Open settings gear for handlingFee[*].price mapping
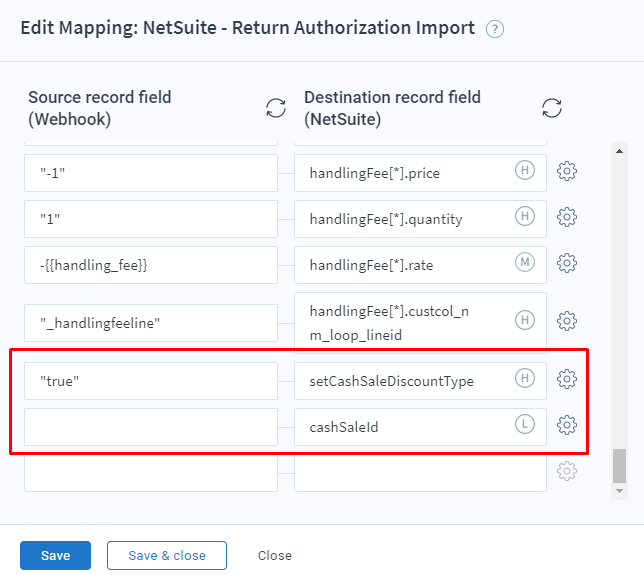Viewport: 644px width, 575px height. pyautogui.click(x=567, y=171)
